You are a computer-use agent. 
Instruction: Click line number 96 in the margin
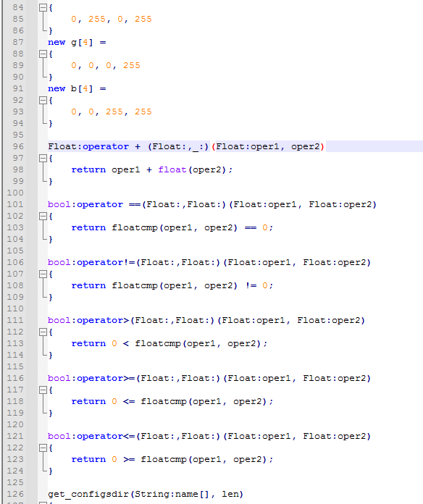(18, 146)
